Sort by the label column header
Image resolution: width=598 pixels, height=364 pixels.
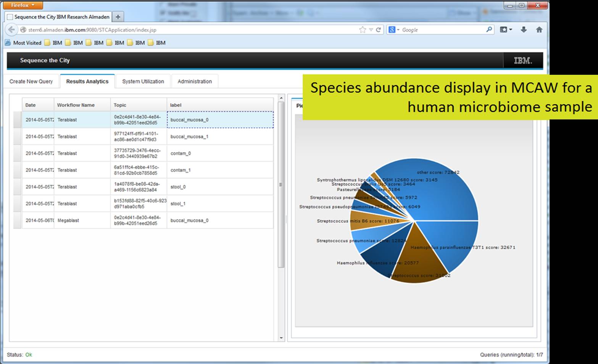(x=220, y=105)
